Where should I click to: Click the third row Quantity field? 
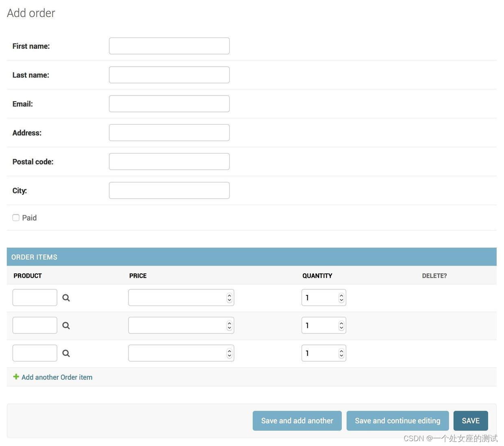(x=324, y=353)
